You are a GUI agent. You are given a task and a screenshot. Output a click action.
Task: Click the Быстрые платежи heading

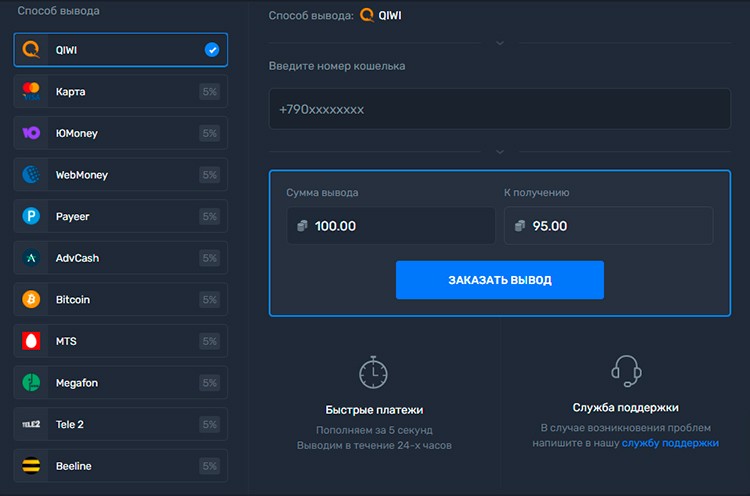coord(374,410)
